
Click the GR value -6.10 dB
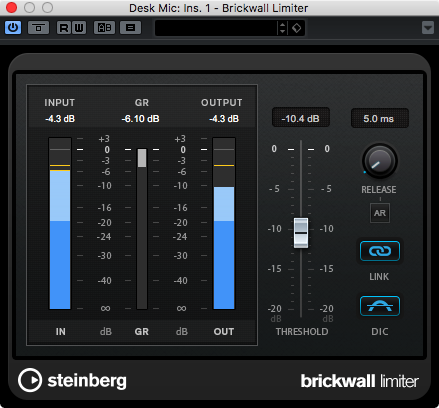pyautogui.click(x=140, y=119)
